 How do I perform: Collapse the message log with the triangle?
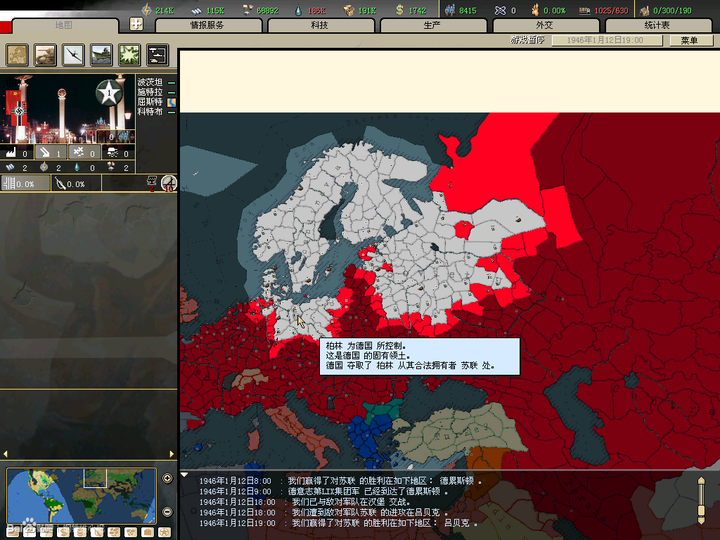(x=184, y=474)
